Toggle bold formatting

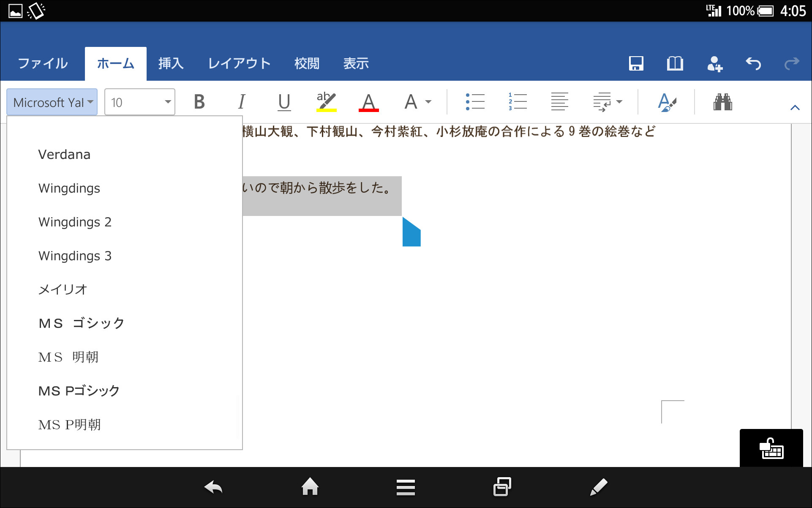[x=199, y=101]
